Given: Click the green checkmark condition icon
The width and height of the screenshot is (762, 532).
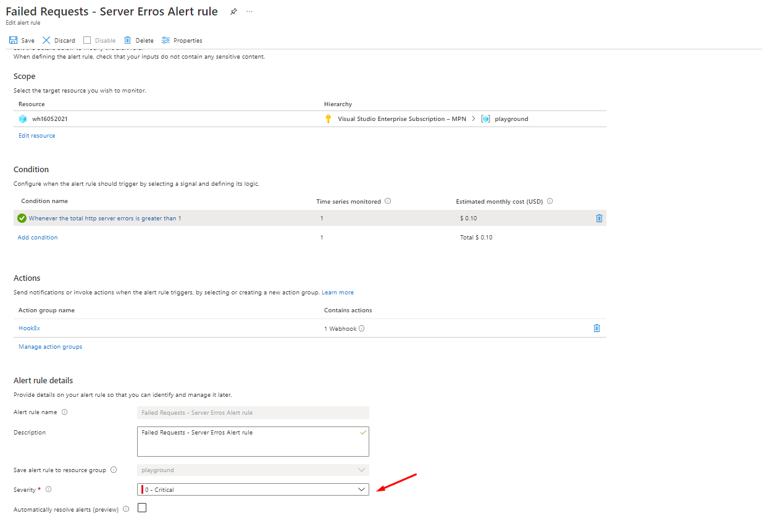Looking at the screenshot, I should [x=22, y=218].
